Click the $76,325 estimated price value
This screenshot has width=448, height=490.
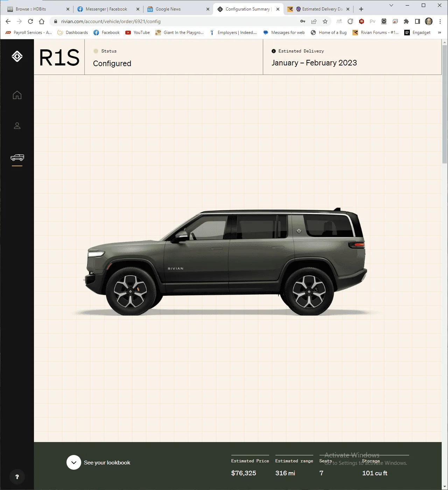pyautogui.click(x=244, y=473)
